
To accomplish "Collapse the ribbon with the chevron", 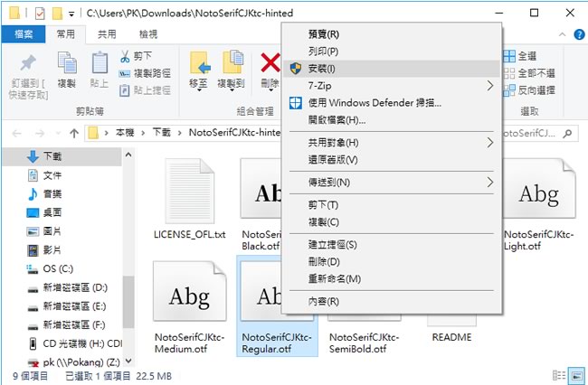I will 562,34.
